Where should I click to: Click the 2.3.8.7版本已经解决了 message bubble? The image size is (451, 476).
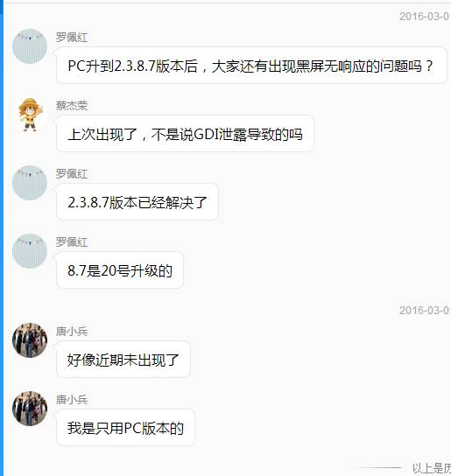tap(137, 202)
